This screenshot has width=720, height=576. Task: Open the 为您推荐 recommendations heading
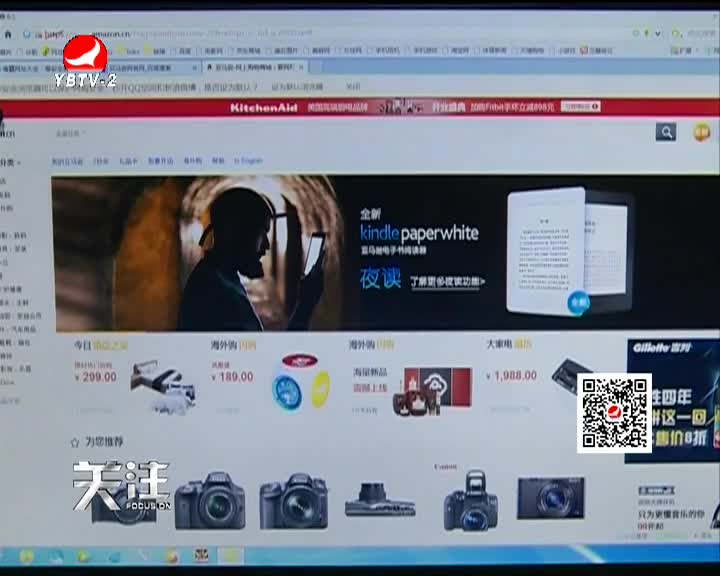point(97,442)
